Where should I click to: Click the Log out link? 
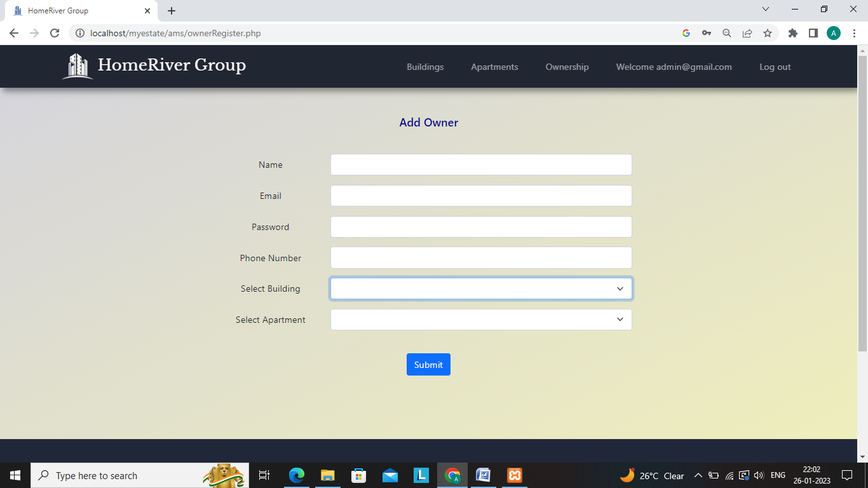point(775,67)
